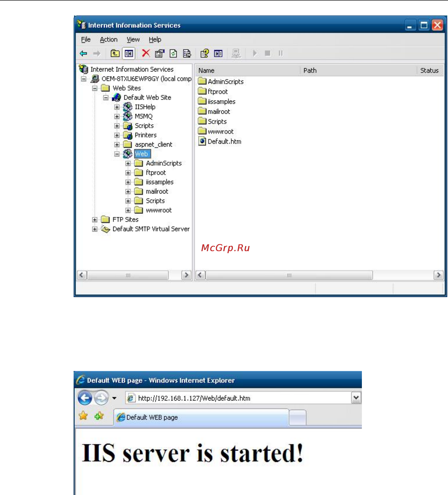This screenshot has height=495, width=448.
Task: Click the connect to computer toolbar icon
Action: 236,53
